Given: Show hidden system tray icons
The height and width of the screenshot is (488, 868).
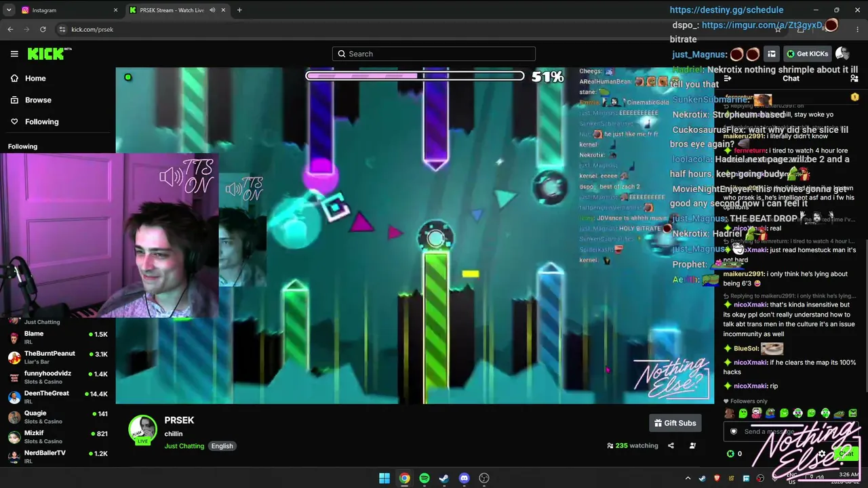Looking at the screenshot, I should tap(688, 479).
